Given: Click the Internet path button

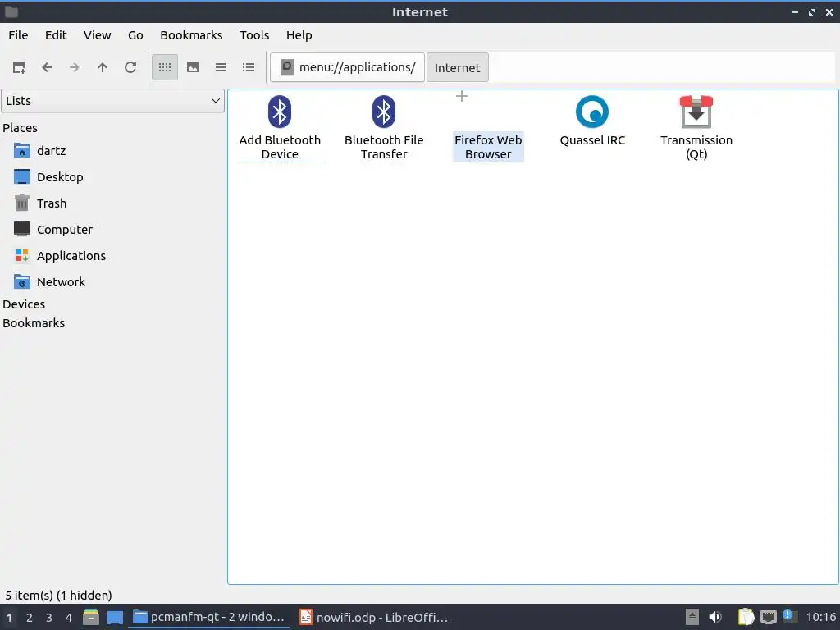Looking at the screenshot, I should pyautogui.click(x=458, y=67).
